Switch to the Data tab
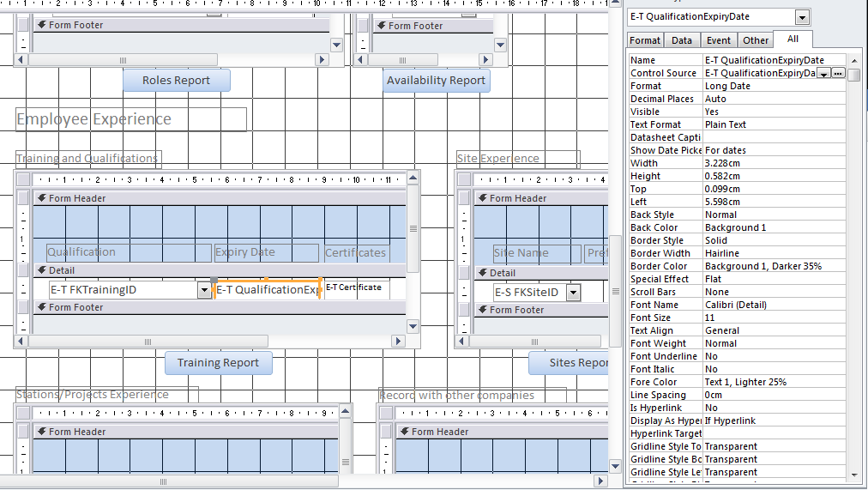Screen dimensions: 868x490 coord(681,40)
